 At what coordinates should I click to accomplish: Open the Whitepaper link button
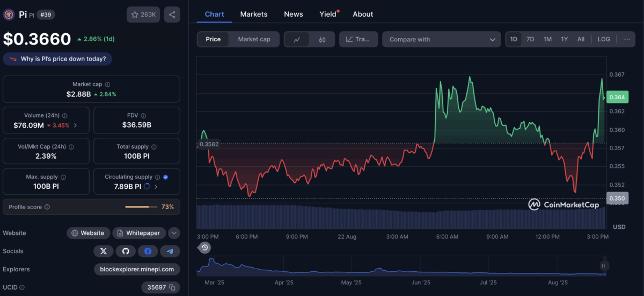tap(139, 233)
